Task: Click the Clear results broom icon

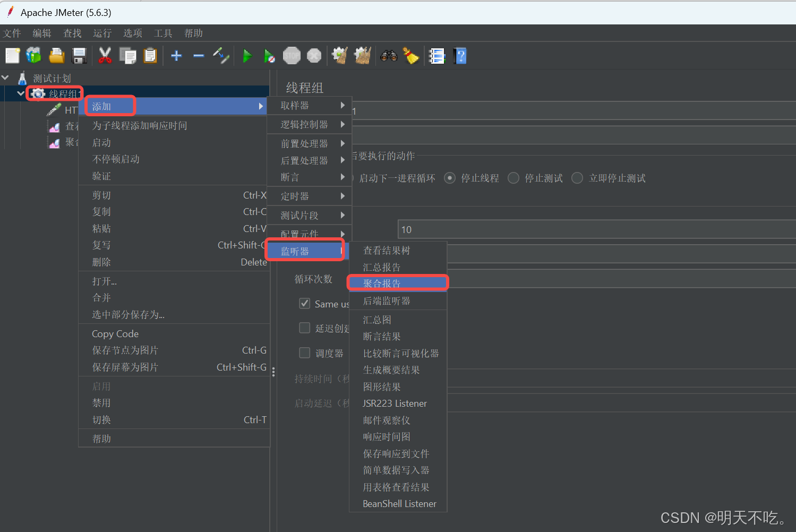Action: [x=340, y=55]
